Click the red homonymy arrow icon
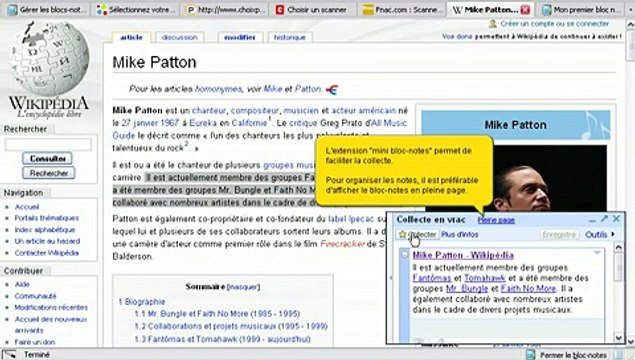Image resolution: width=635 pixels, height=360 pixels. 332,89
